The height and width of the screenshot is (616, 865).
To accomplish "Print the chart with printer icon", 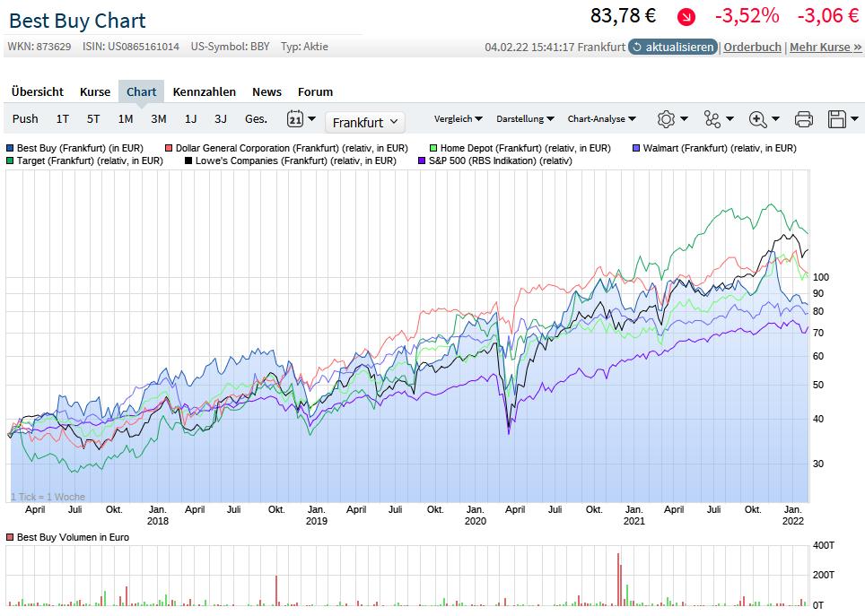I will click(x=804, y=118).
